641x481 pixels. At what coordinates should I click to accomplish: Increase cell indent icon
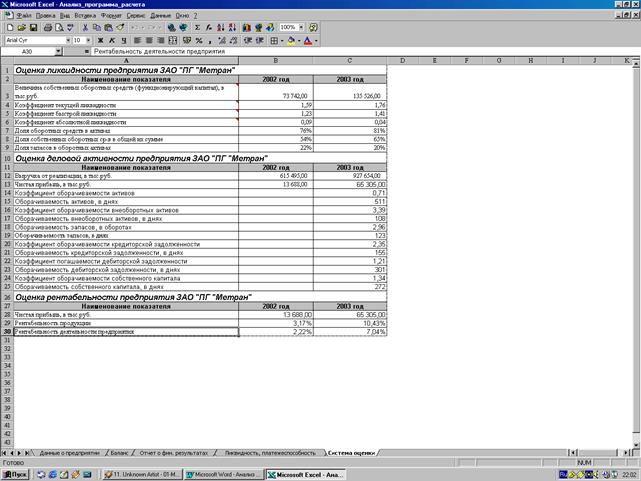tap(259, 40)
